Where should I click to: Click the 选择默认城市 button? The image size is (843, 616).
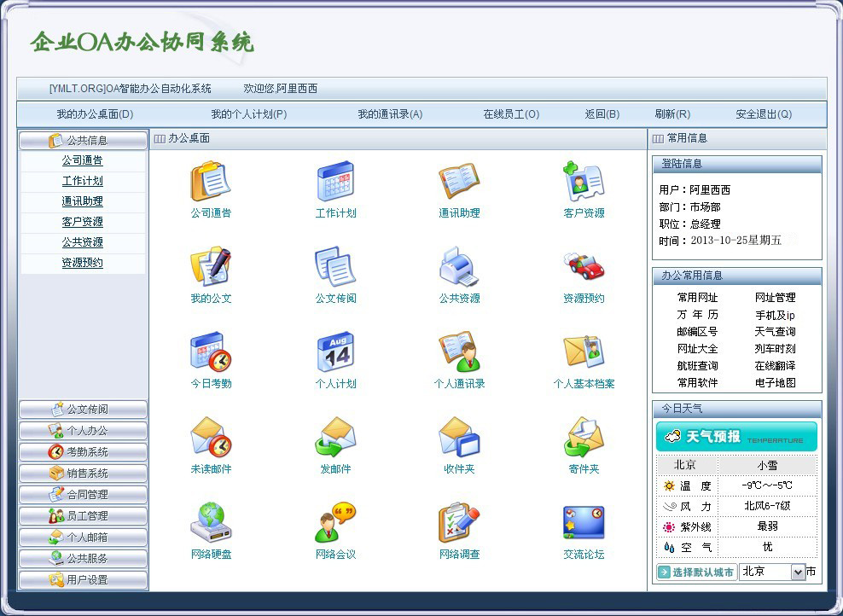coord(696,572)
